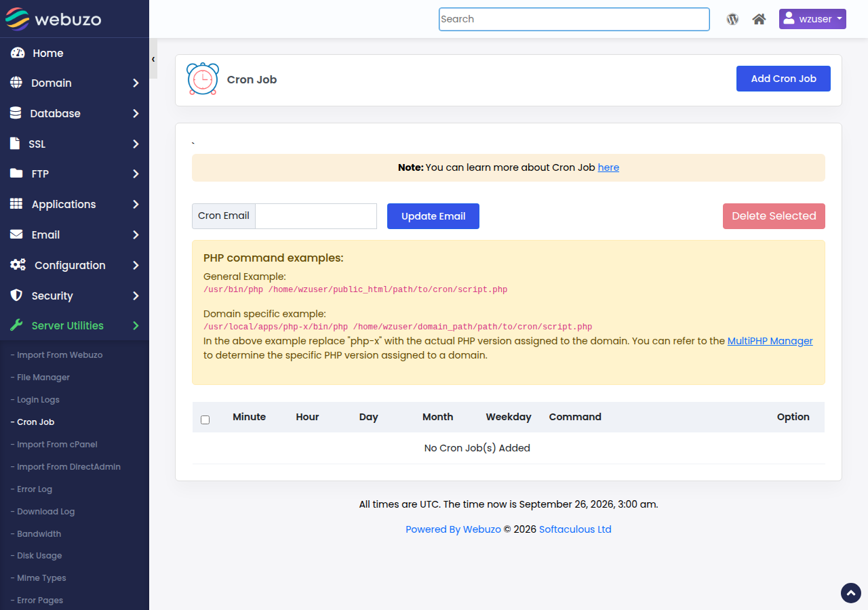Image resolution: width=868 pixels, height=610 pixels.
Task: Click the SSL file icon
Action: click(15, 144)
